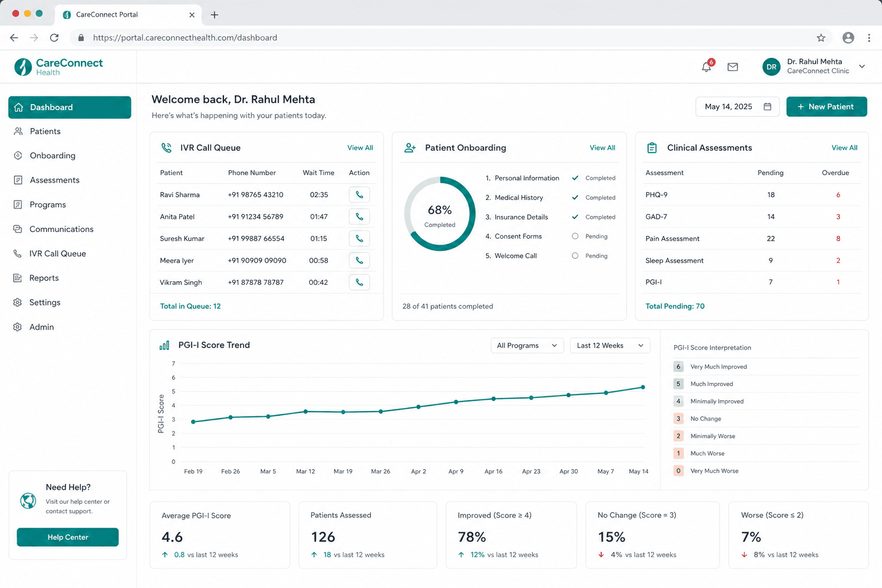Open the All Programs dropdown
882x588 pixels.
tap(527, 345)
